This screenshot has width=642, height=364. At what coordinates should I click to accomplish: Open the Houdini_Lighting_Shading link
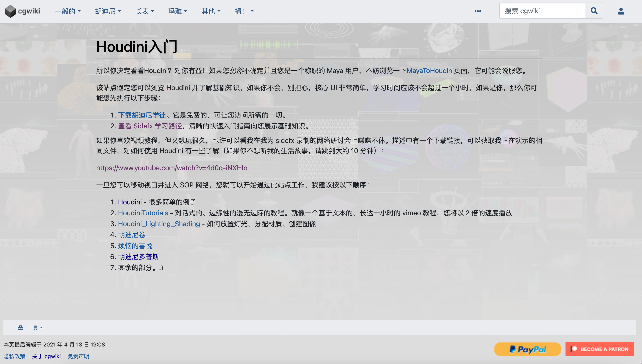pyautogui.click(x=159, y=224)
